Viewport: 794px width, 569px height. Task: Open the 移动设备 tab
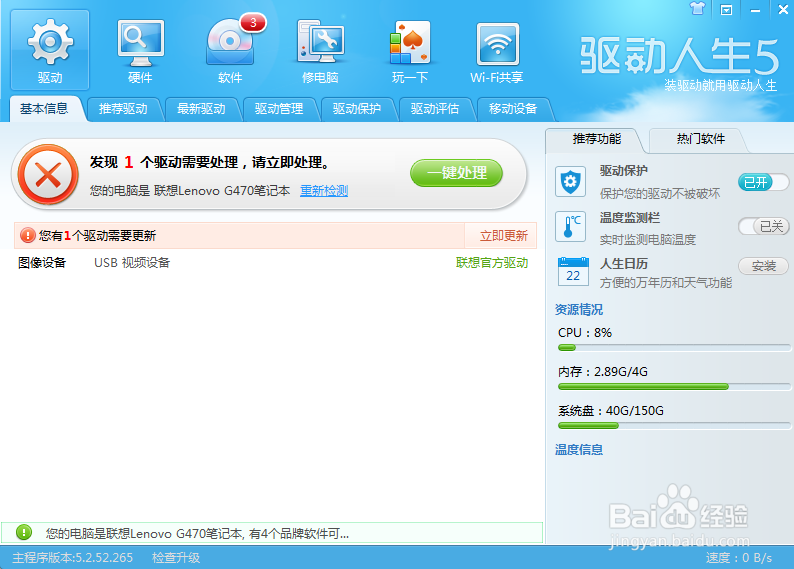pyautogui.click(x=513, y=109)
